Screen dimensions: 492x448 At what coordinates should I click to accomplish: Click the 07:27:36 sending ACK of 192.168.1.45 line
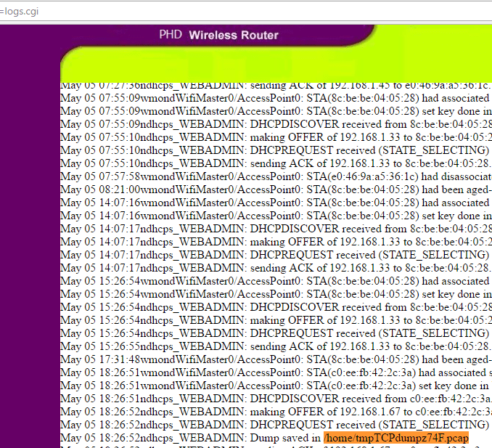point(276,85)
